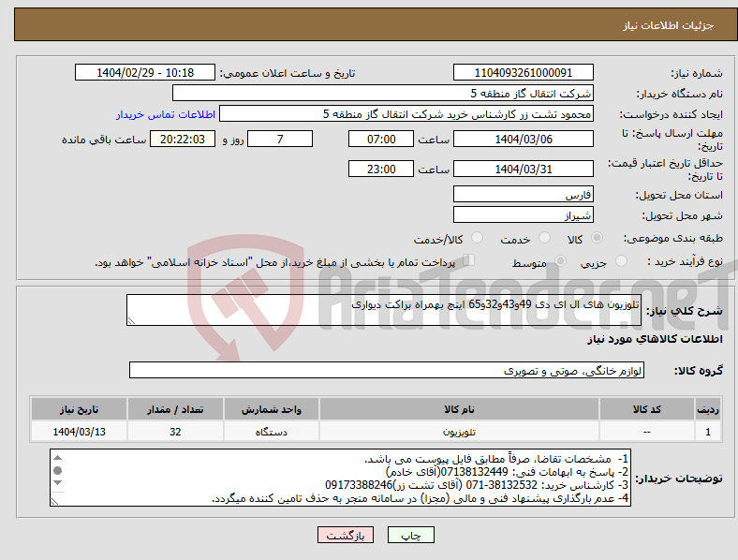
Task: Click the کد کالا column header
Action: [647, 409]
